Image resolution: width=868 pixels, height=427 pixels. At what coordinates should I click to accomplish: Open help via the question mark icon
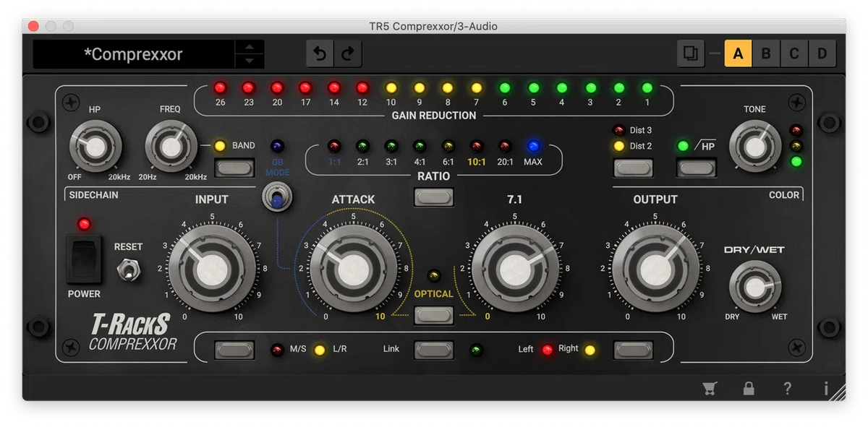pos(787,388)
